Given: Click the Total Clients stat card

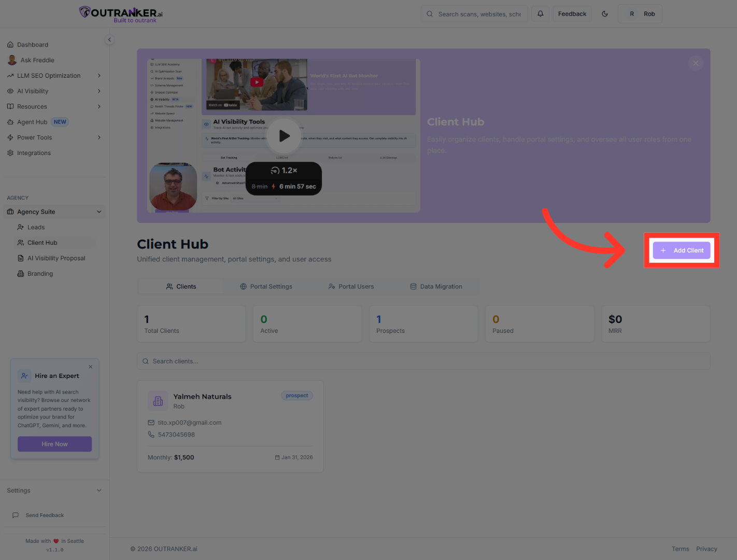Looking at the screenshot, I should click(191, 324).
